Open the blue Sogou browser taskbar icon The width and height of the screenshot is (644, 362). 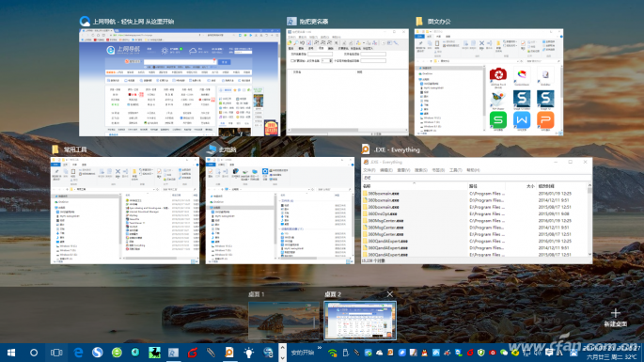point(98,353)
